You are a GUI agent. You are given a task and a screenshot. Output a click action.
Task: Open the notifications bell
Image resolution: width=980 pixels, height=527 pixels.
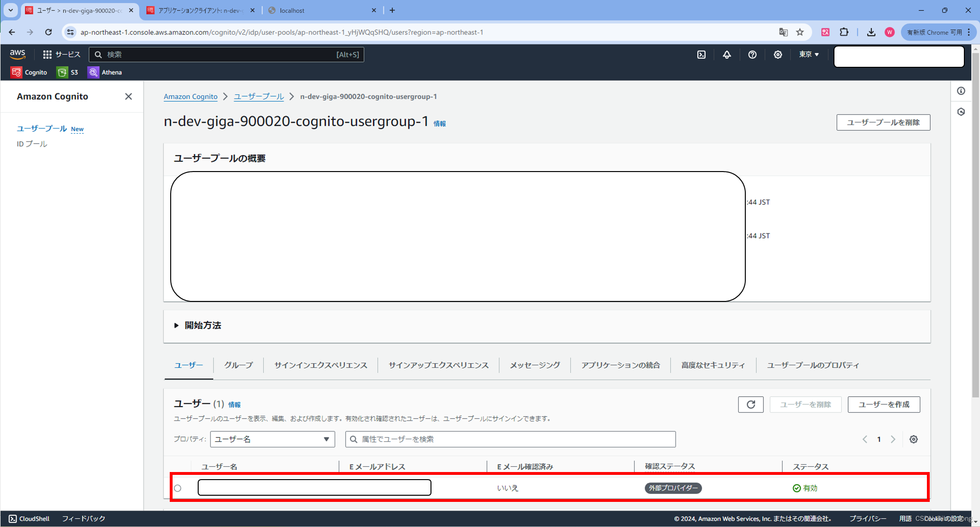[x=727, y=55]
